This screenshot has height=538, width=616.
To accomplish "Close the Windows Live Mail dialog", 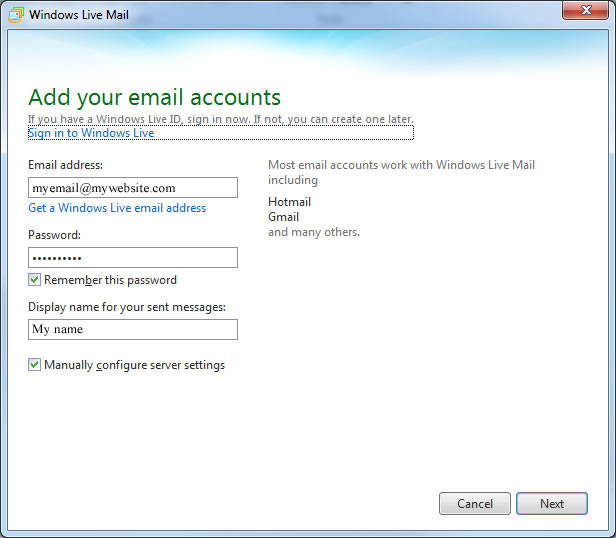I will [x=589, y=12].
